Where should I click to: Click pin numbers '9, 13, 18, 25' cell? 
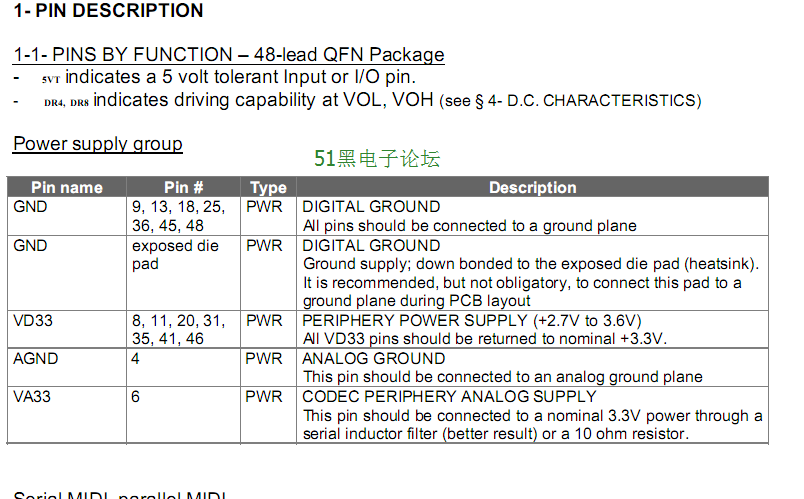[x=184, y=216]
